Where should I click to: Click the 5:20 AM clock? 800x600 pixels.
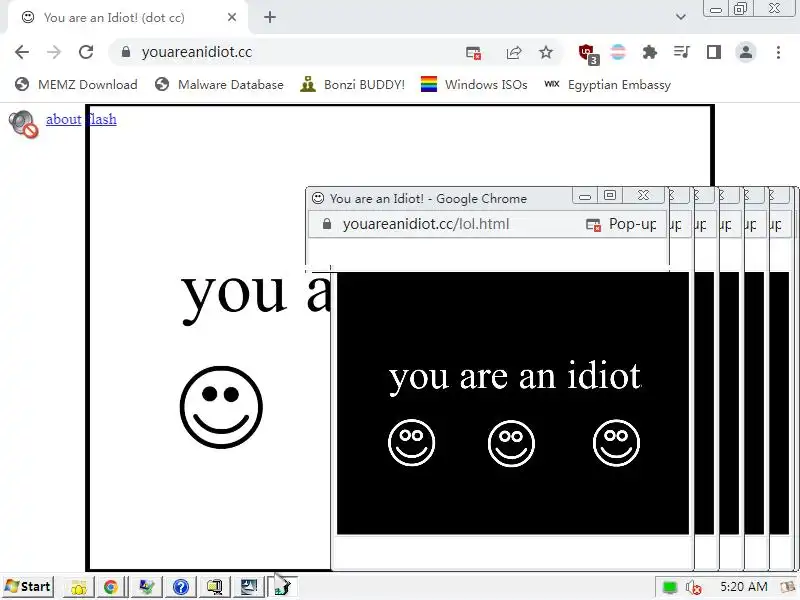(x=743, y=587)
